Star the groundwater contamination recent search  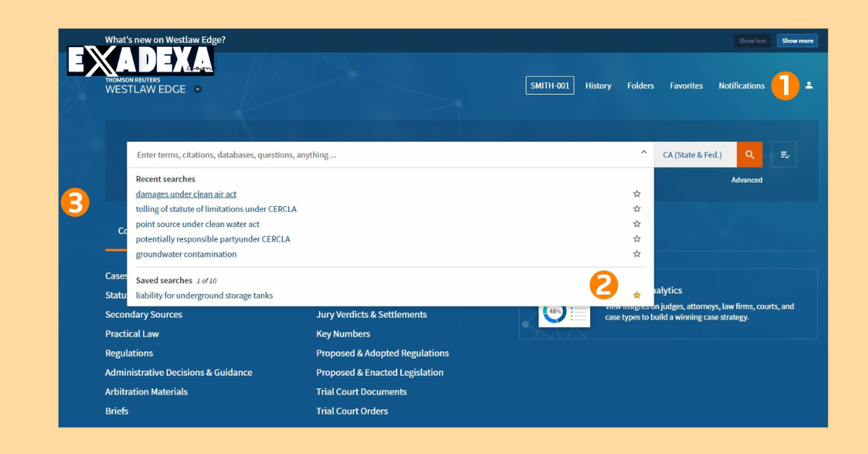point(637,254)
